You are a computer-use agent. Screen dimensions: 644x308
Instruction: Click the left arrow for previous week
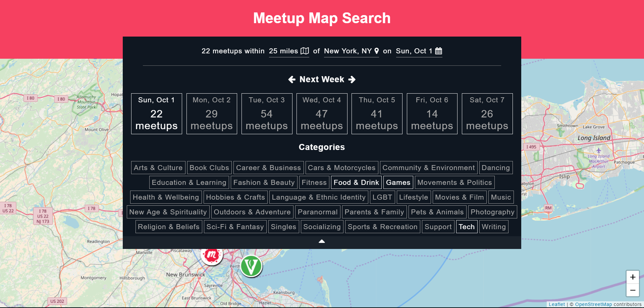pyautogui.click(x=292, y=80)
